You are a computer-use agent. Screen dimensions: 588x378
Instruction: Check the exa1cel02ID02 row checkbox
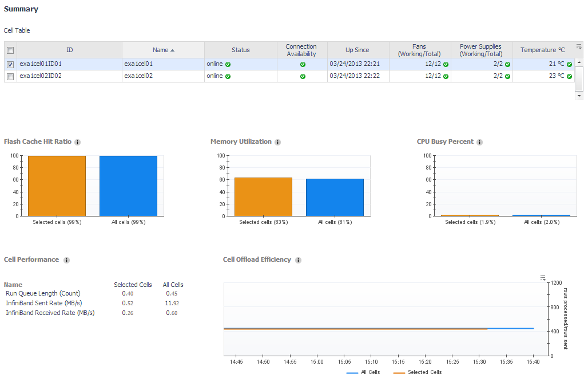[10, 76]
